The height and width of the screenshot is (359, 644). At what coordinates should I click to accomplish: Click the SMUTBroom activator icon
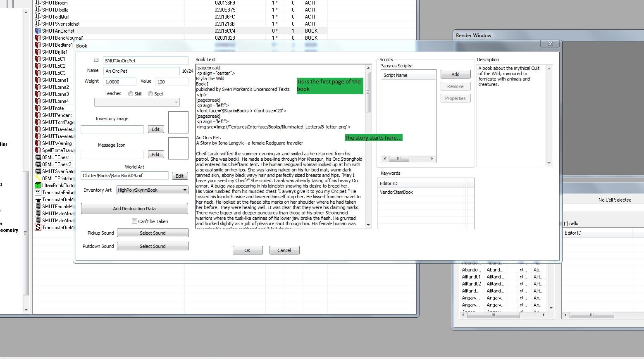[x=38, y=2]
